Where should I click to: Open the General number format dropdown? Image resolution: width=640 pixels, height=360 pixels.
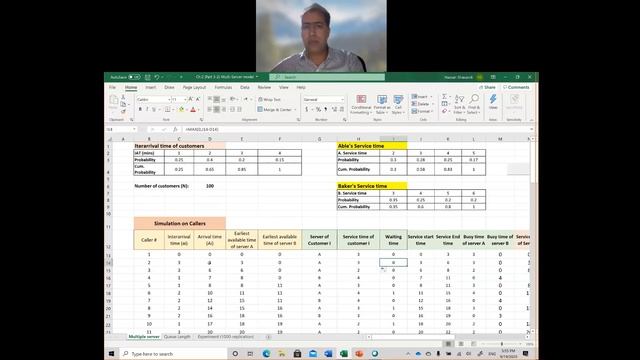pos(342,100)
